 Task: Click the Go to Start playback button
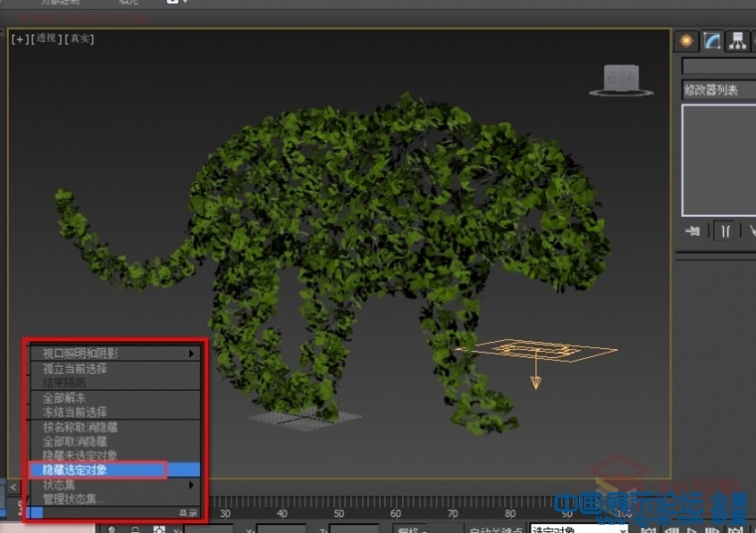[649, 530]
